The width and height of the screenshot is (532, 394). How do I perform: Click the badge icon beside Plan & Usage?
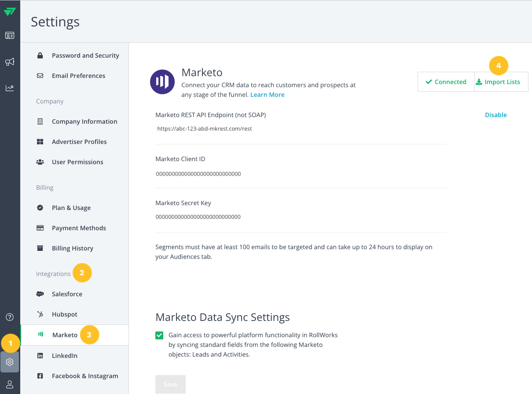click(x=40, y=208)
